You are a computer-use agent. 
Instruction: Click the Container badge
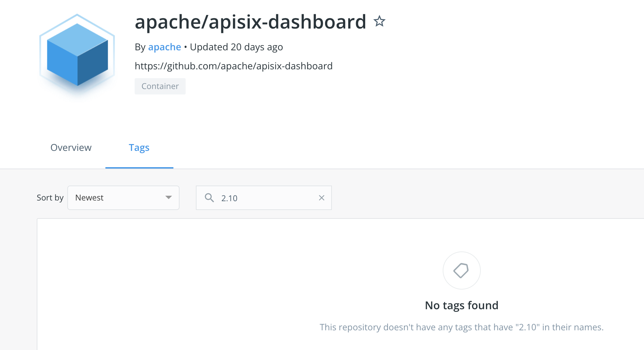pos(160,86)
